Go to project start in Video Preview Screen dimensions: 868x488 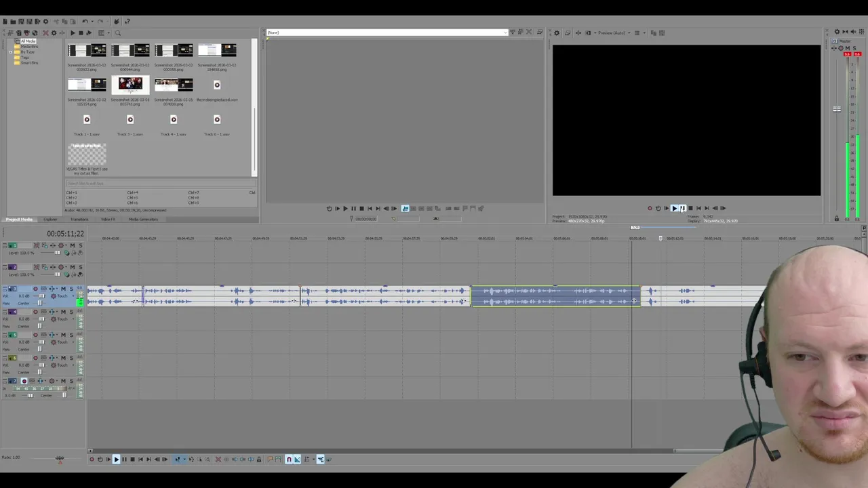[x=699, y=208]
